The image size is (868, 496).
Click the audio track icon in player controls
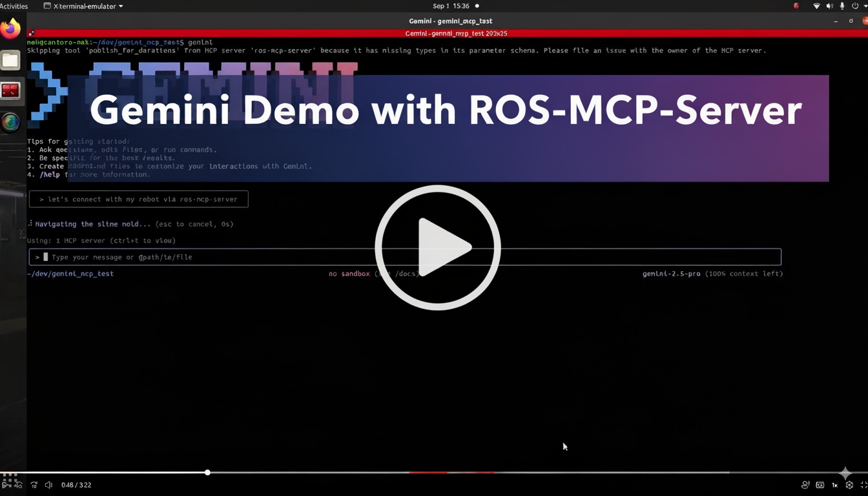click(805, 485)
